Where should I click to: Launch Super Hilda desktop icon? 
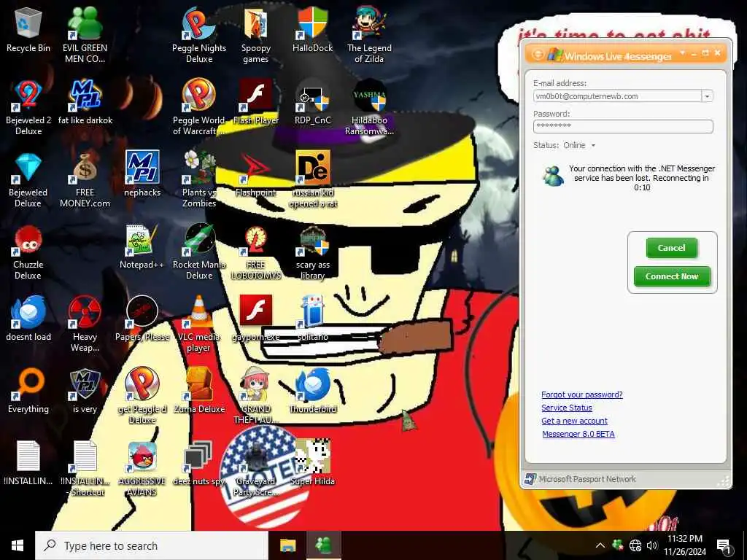[312, 463]
